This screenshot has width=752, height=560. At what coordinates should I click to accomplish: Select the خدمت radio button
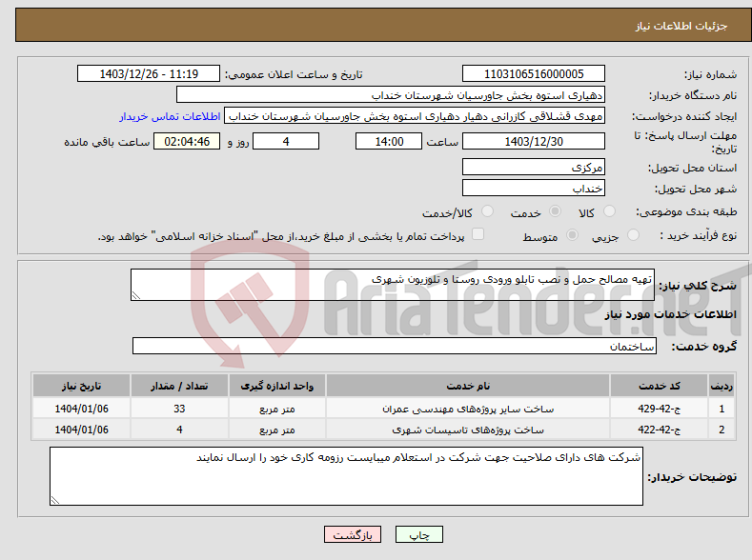(x=555, y=211)
